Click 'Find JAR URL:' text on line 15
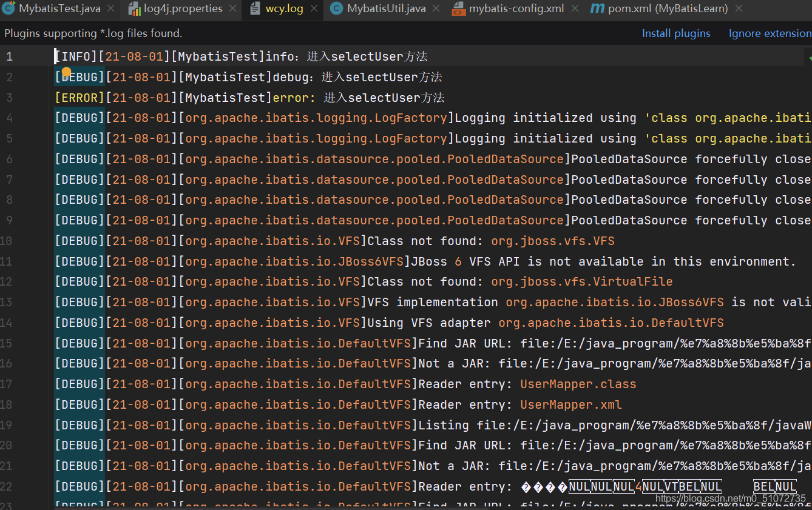Screen dimensions: 812x510 coord(465,343)
